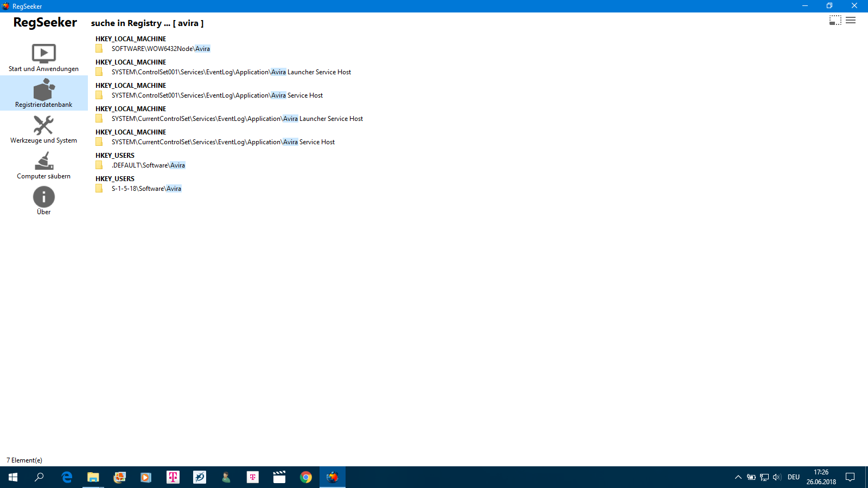Select folder icon of CurrentControlSet Avira Service Host
This screenshot has width=868, height=488.
click(99, 142)
